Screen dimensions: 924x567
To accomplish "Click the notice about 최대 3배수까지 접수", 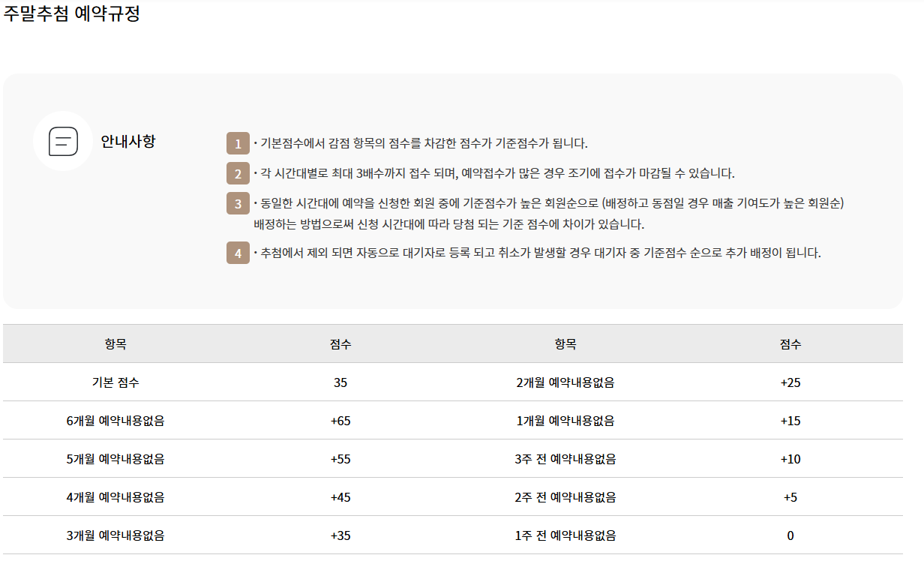I will (495, 174).
